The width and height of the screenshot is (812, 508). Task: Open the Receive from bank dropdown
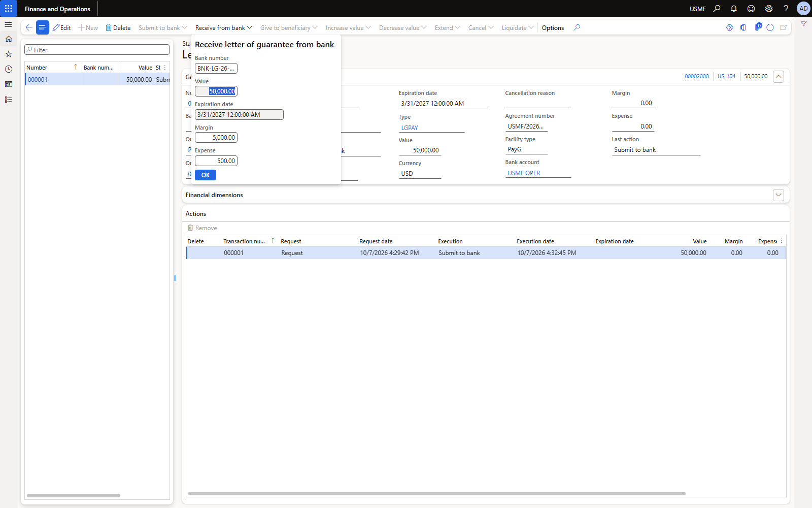point(223,28)
